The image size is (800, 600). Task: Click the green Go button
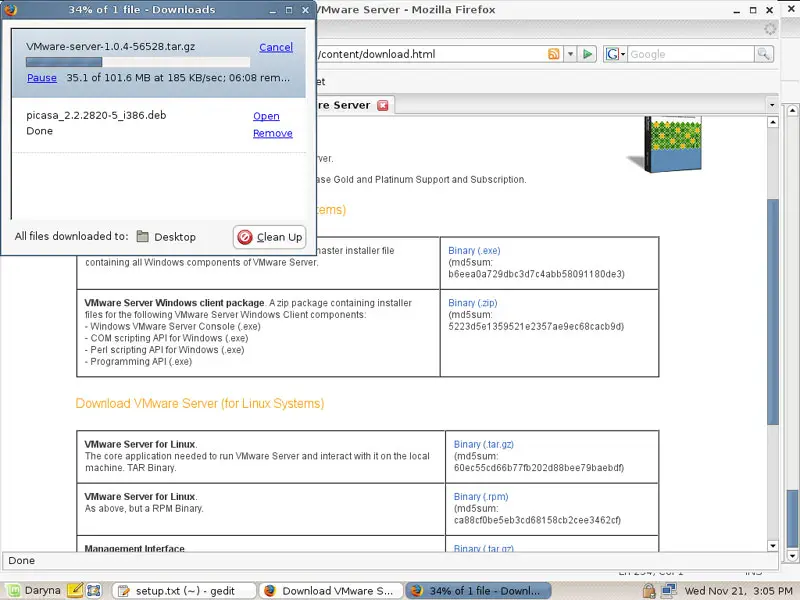587,54
